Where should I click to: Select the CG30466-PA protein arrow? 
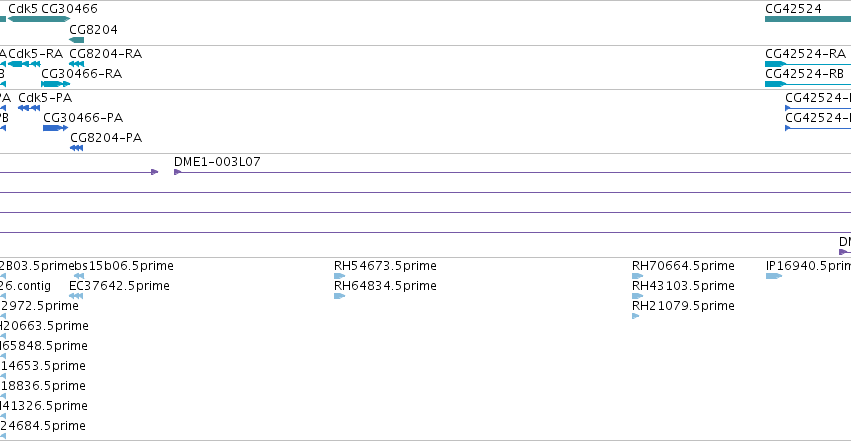[x=55, y=128]
